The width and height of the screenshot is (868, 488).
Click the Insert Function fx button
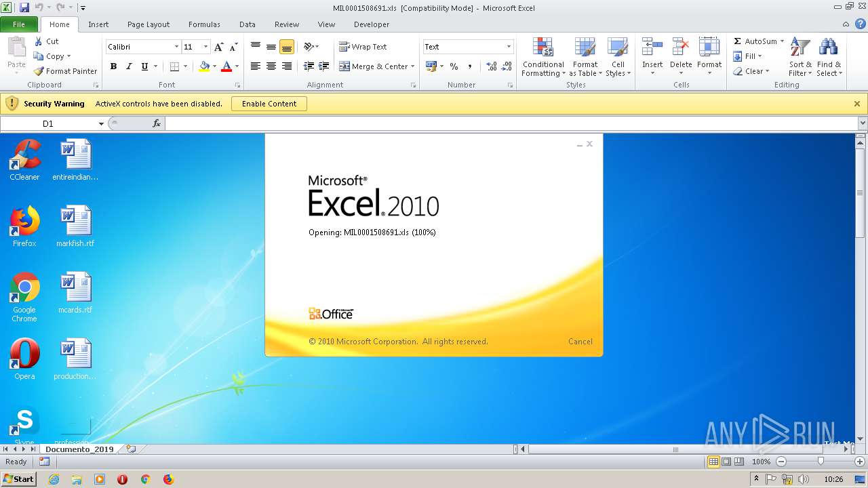(157, 123)
